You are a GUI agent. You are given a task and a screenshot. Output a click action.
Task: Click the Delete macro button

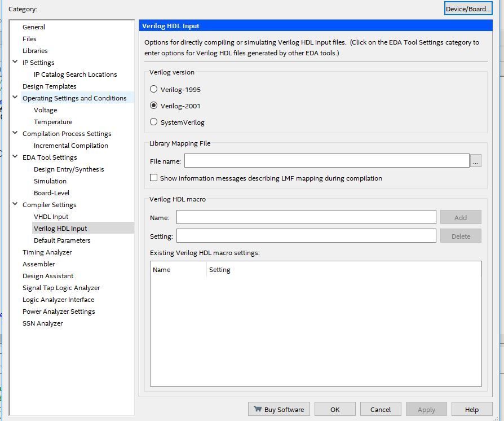[x=461, y=236]
